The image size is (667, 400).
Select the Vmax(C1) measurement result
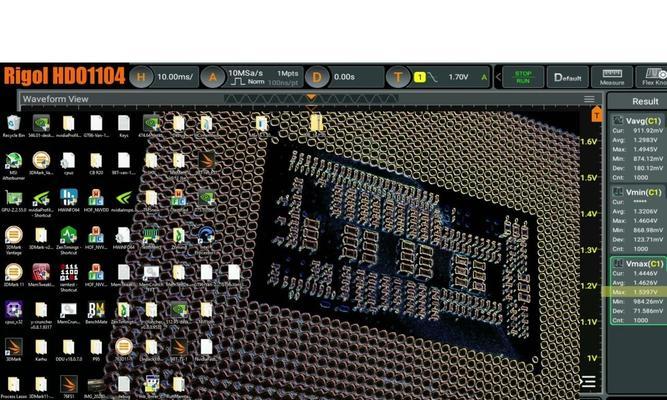point(638,291)
